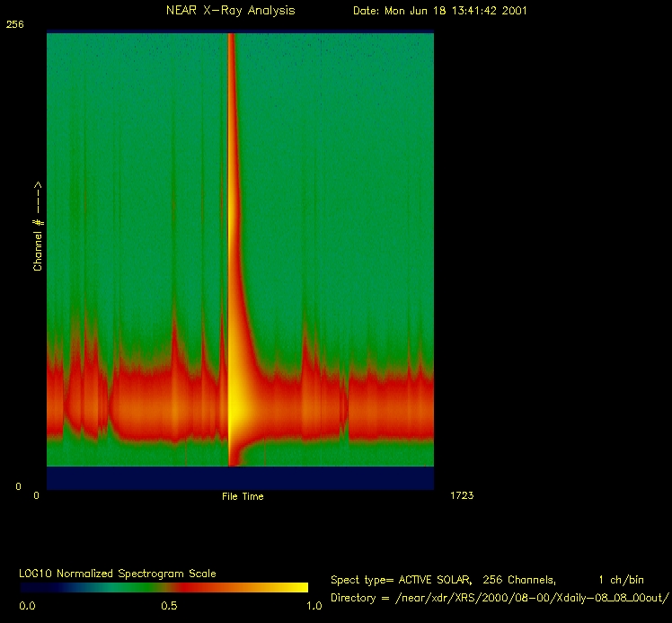The image size is (672, 623).
Task: Pick the yellow end of the color scale bar
Action: point(292,588)
